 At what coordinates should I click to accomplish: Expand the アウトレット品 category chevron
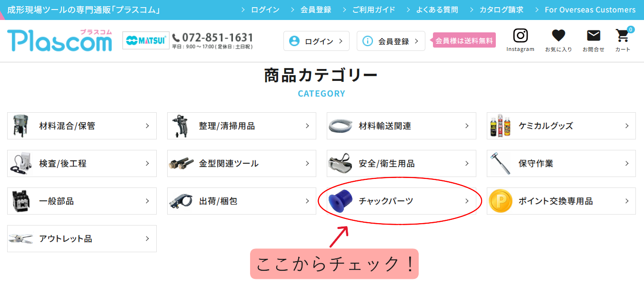[147, 239]
